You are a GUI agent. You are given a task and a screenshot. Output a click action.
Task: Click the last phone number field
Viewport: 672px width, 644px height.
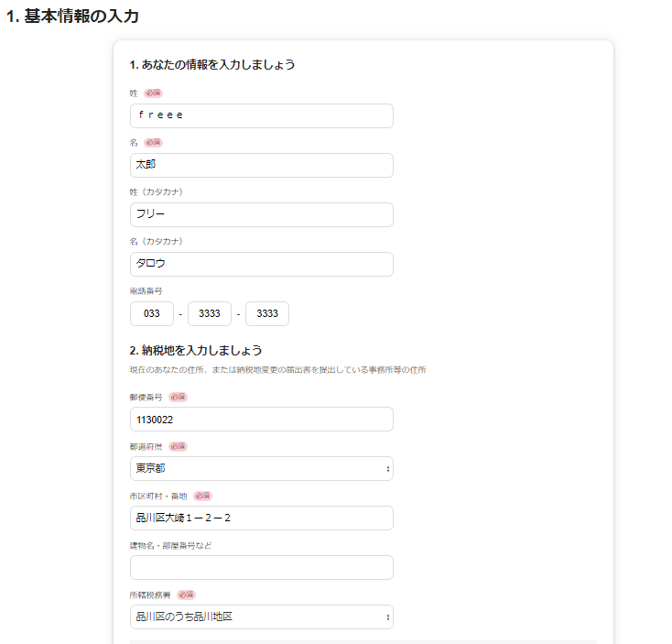click(x=267, y=314)
